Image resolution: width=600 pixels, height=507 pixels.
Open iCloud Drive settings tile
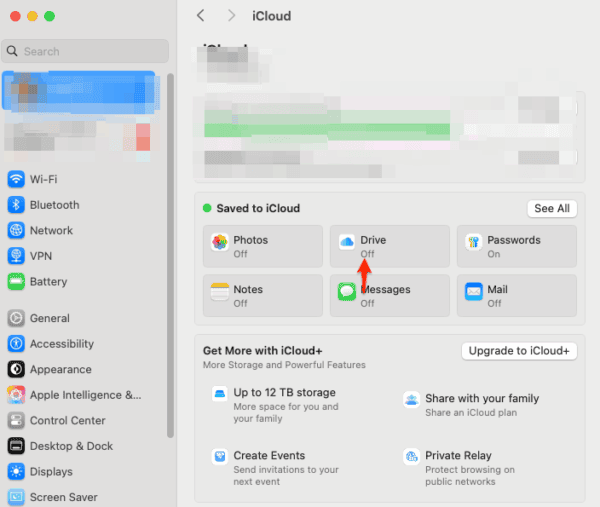point(389,246)
